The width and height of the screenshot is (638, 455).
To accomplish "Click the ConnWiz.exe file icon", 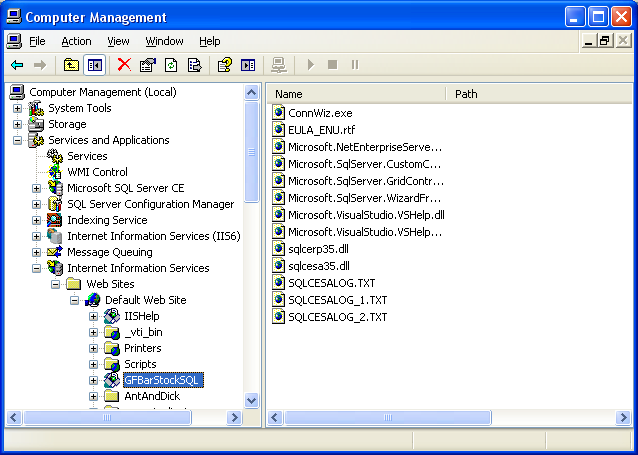I will click(x=279, y=113).
